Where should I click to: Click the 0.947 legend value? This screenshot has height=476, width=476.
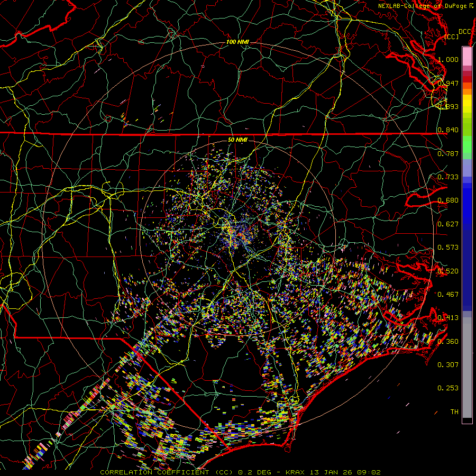448,83
